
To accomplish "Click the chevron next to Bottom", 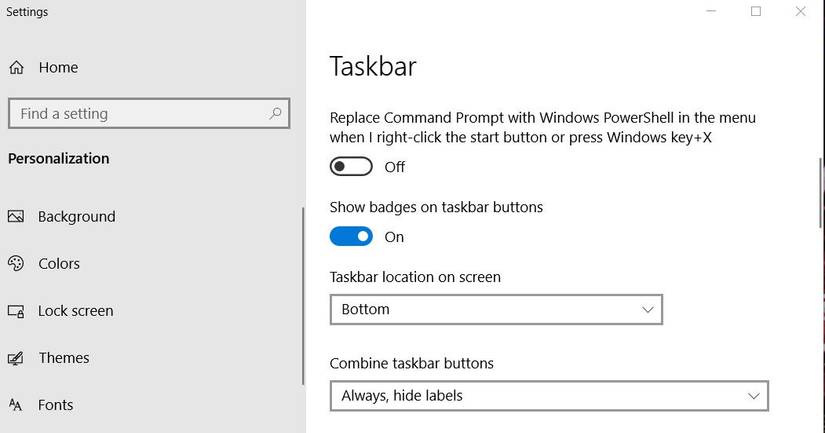I will pos(648,309).
